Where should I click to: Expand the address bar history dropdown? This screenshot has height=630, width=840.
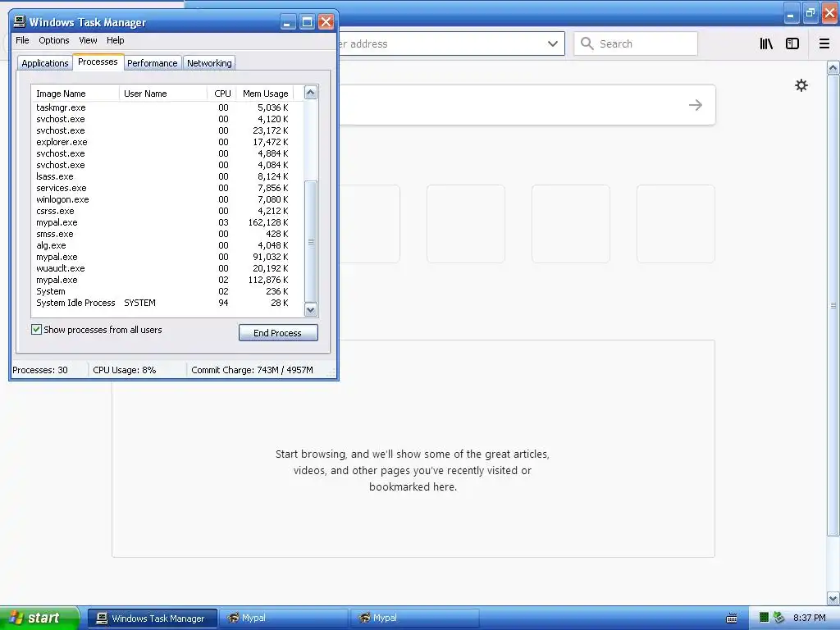[553, 44]
